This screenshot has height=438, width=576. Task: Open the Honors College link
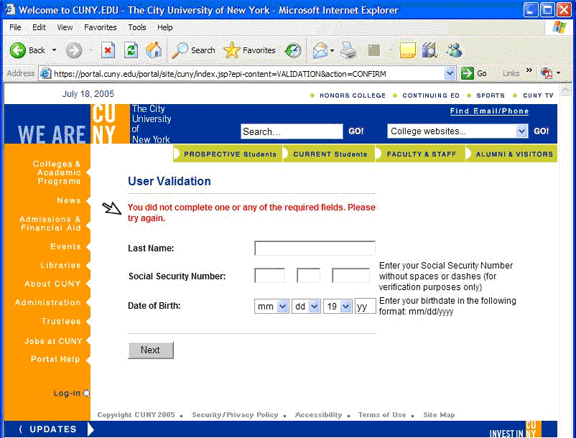352,96
